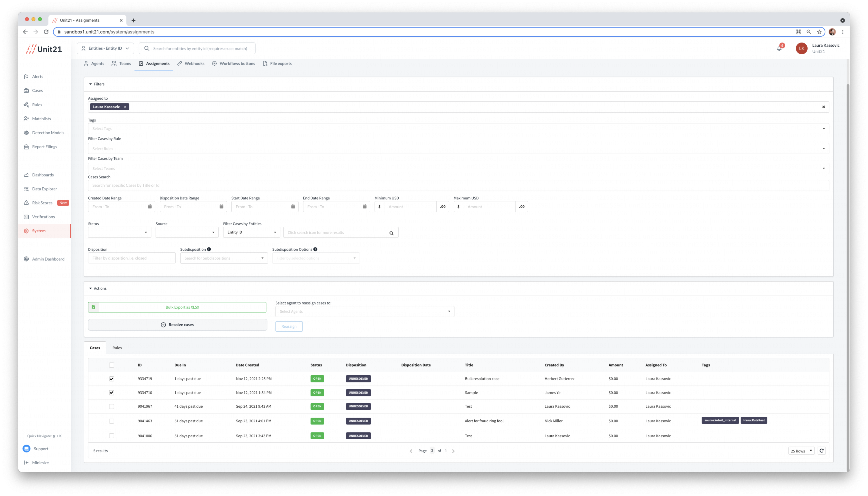Expand the Select Agents reassign dropdown

point(364,311)
